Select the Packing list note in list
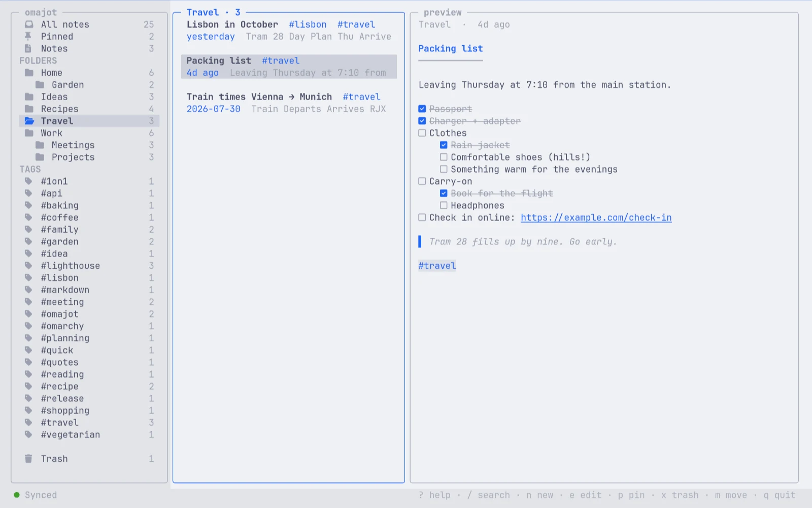The width and height of the screenshot is (812, 508). click(x=289, y=67)
